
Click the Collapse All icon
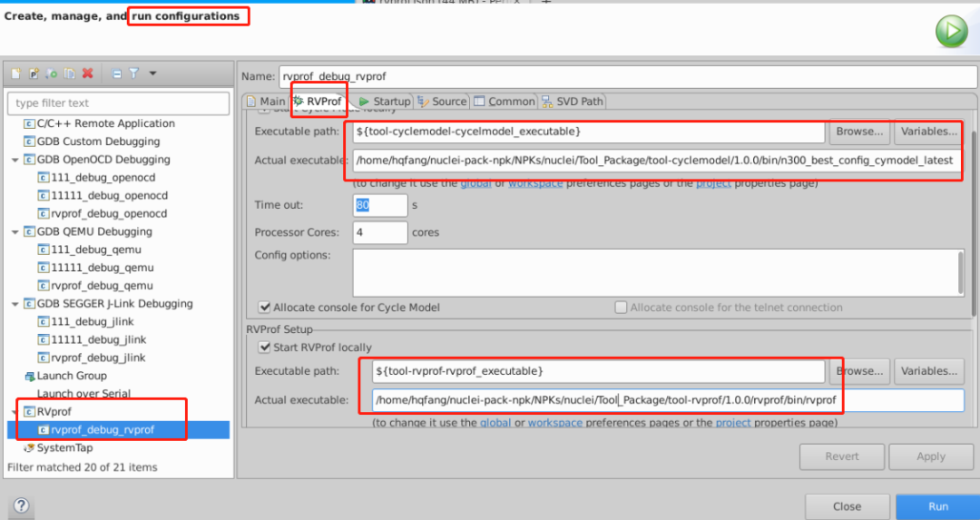(117, 74)
